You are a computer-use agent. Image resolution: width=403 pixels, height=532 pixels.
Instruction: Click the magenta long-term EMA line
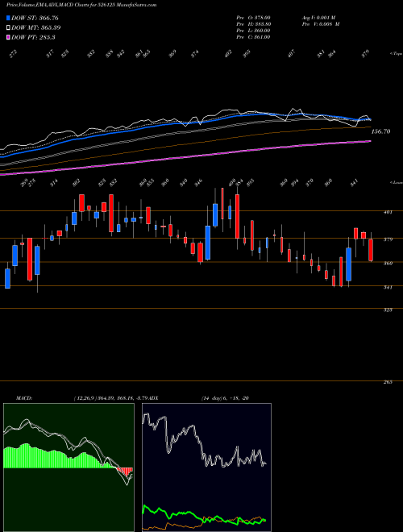pyautogui.click(x=185, y=157)
